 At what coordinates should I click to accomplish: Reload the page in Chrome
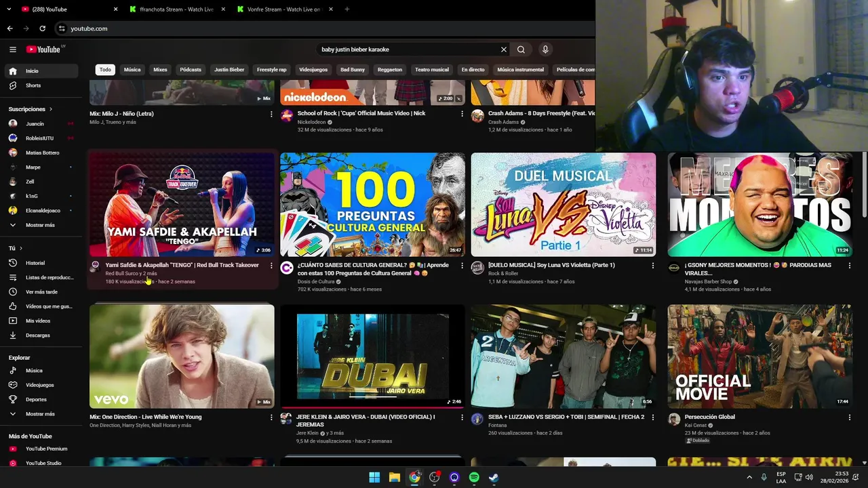42,28
